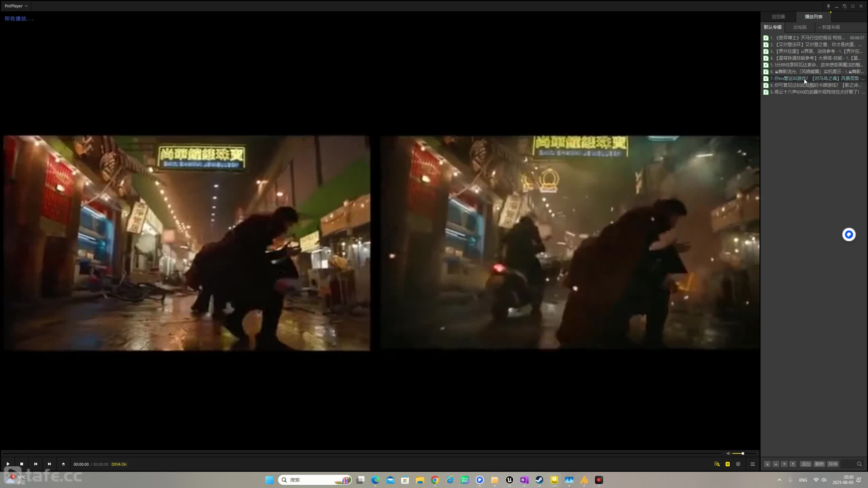The width and height of the screenshot is (868, 488).
Task: Click the 添加 (Add) button
Action: (806, 464)
